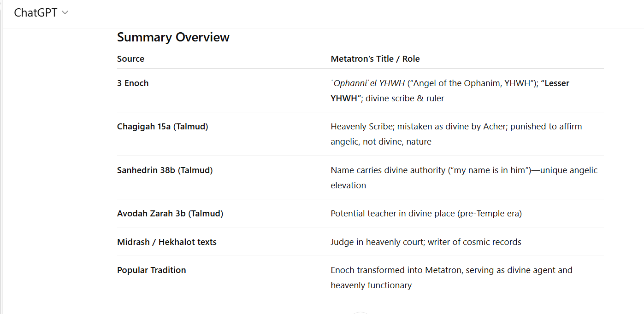This screenshot has width=644, height=314.
Task: Select the Avodah Zarah 3b (Talmud) cell
Action: click(170, 214)
